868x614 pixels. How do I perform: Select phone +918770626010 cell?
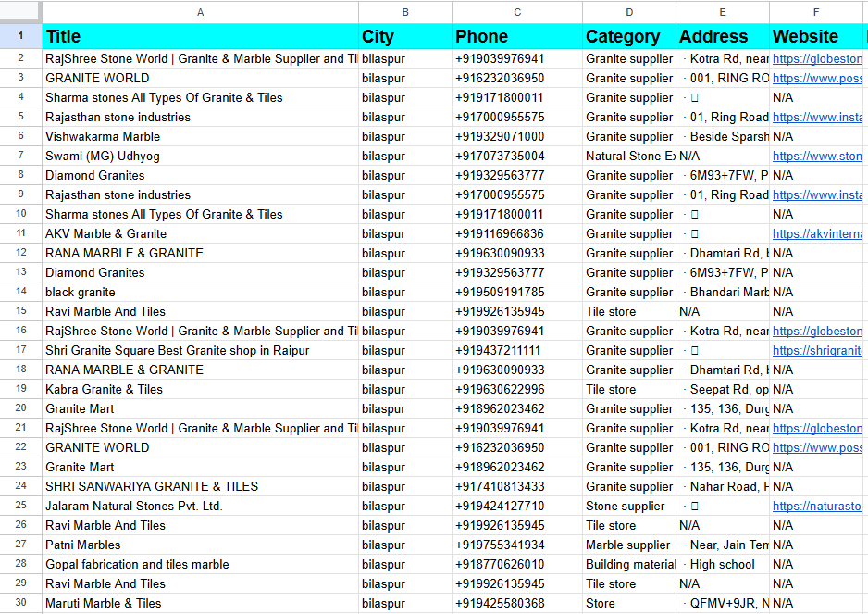tap(517, 564)
